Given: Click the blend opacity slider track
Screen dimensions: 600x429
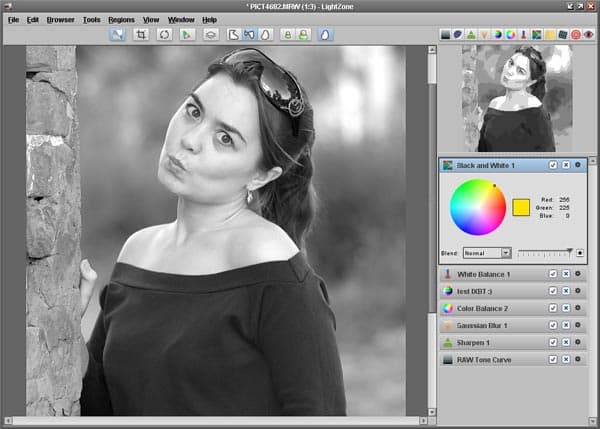Looking at the screenshot, I should pos(544,253).
